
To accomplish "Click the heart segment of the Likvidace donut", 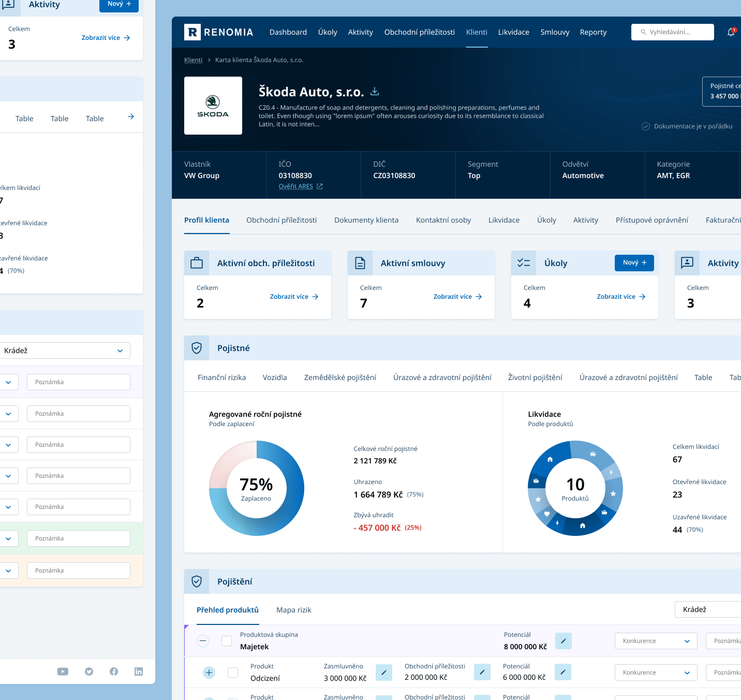I will click(547, 514).
